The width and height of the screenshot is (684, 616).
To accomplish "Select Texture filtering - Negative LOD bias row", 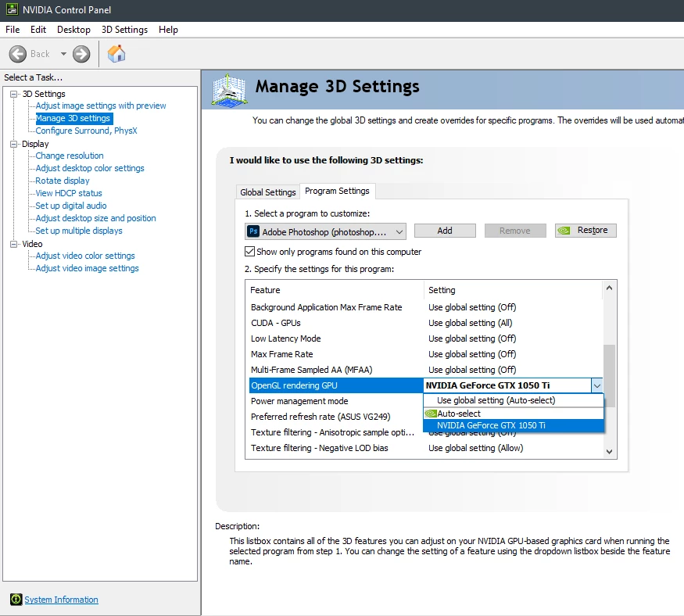I will (x=426, y=448).
